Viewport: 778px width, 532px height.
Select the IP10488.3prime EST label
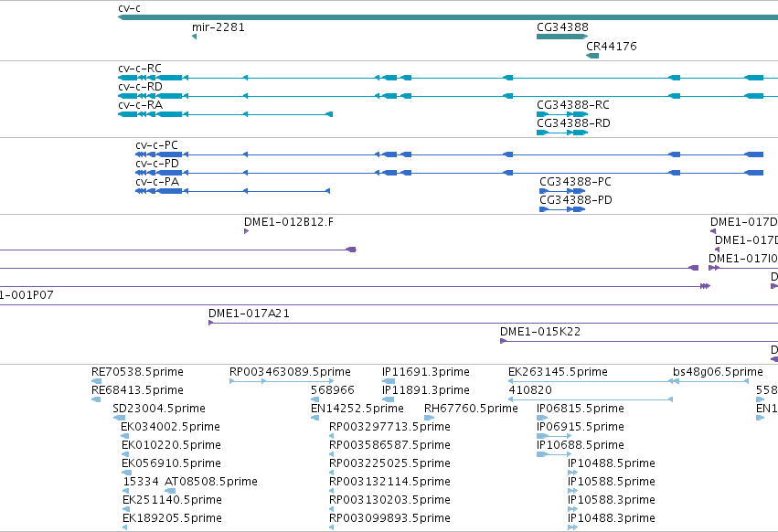pyautogui.click(x=612, y=518)
